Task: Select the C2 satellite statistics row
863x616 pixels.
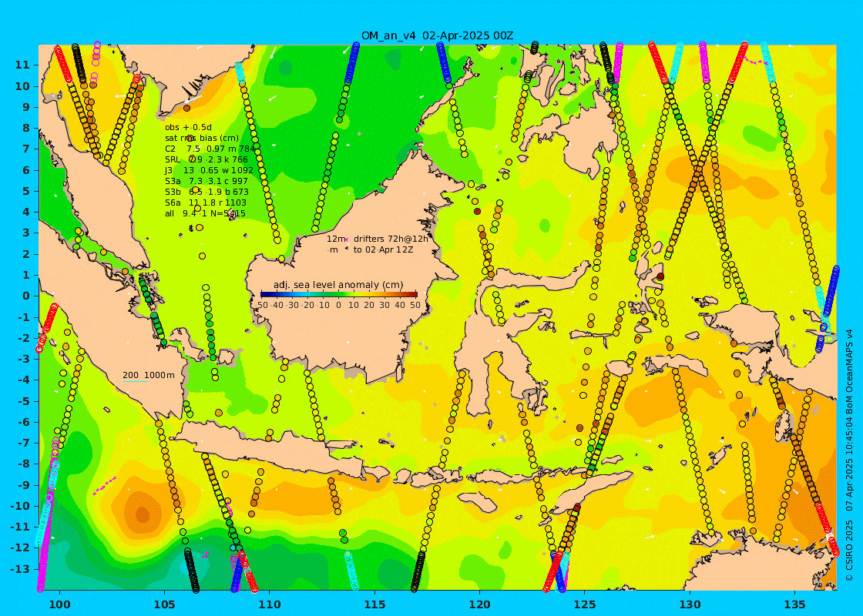Action: [210, 149]
